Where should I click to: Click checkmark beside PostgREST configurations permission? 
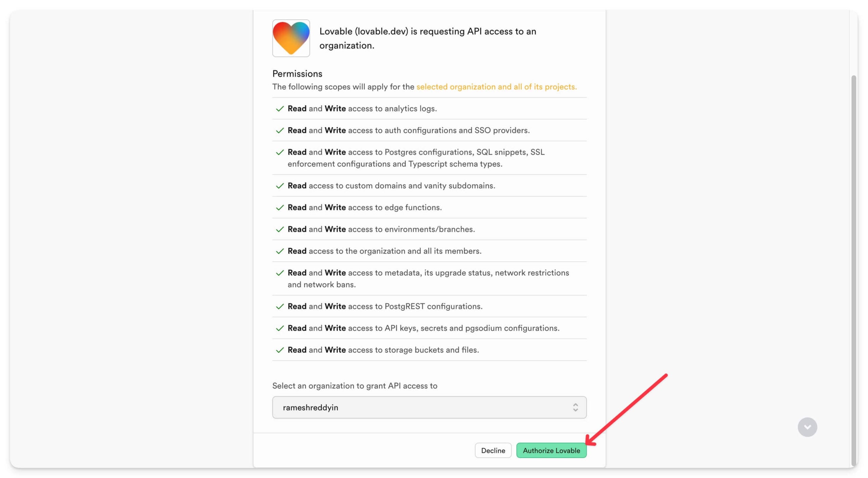tap(280, 306)
